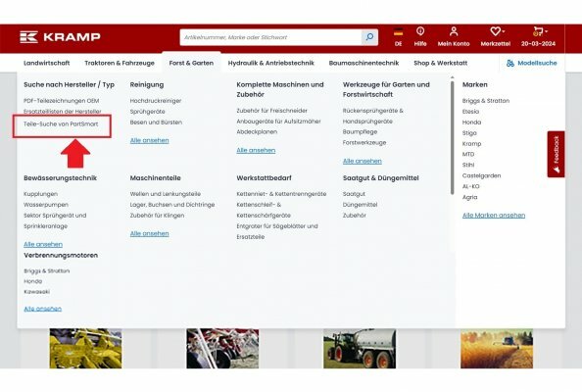This screenshot has height=392, width=582.
Task: Open Honda under Verbrennungsmotoren
Action: tap(32, 281)
